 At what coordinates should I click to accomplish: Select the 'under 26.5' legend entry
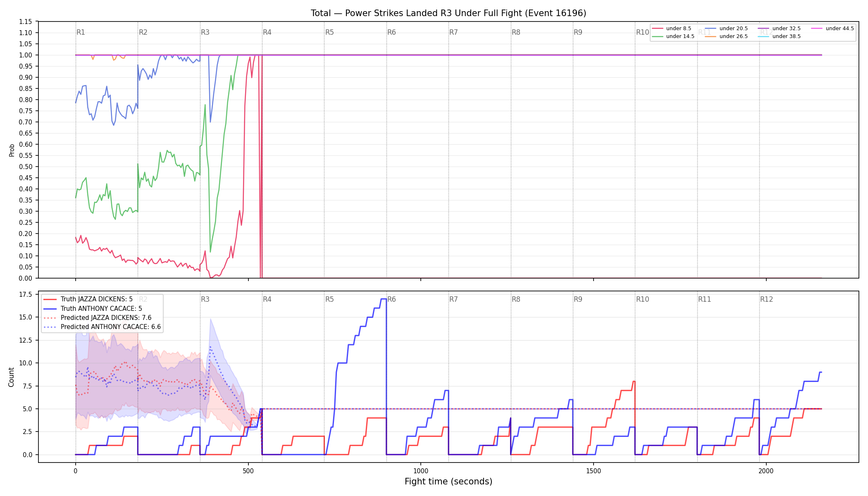tap(726, 36)
